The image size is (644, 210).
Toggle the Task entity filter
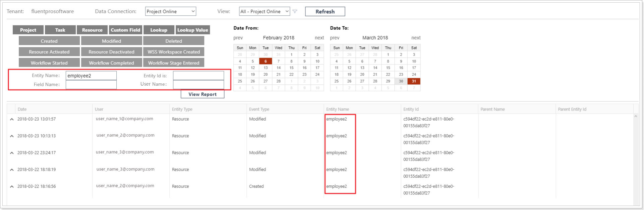coord(60,30)
